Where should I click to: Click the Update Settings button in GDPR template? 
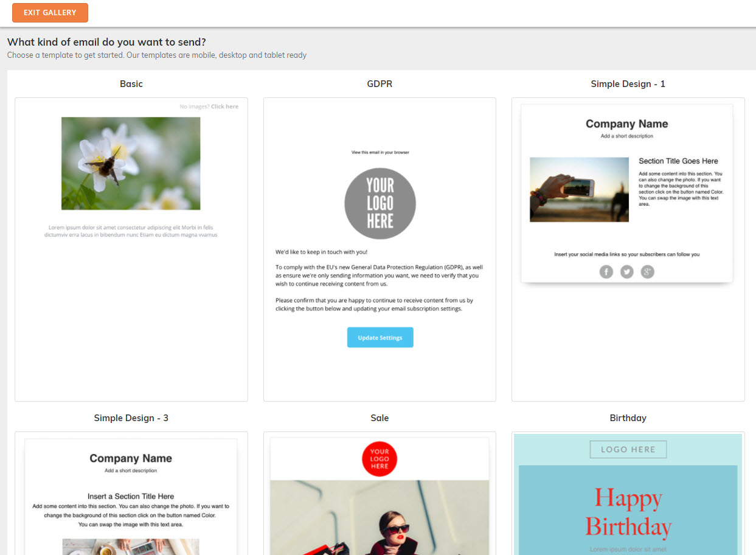(380, 338)
